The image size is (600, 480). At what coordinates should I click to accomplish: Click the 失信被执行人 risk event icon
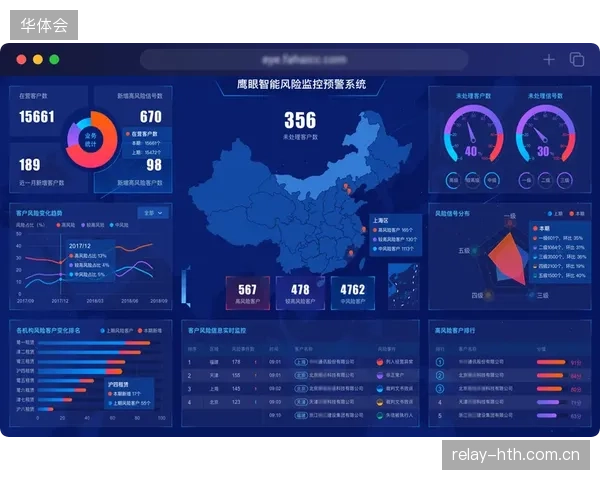pos(380,415)
